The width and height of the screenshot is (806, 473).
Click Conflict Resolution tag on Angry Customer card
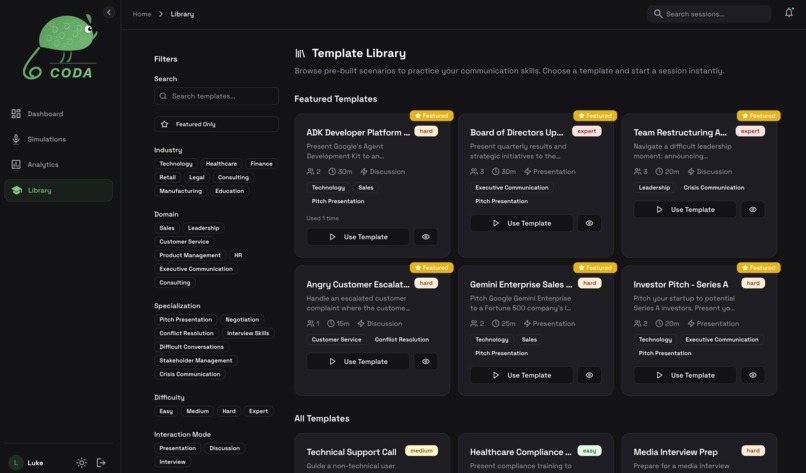tap(401, 339)
